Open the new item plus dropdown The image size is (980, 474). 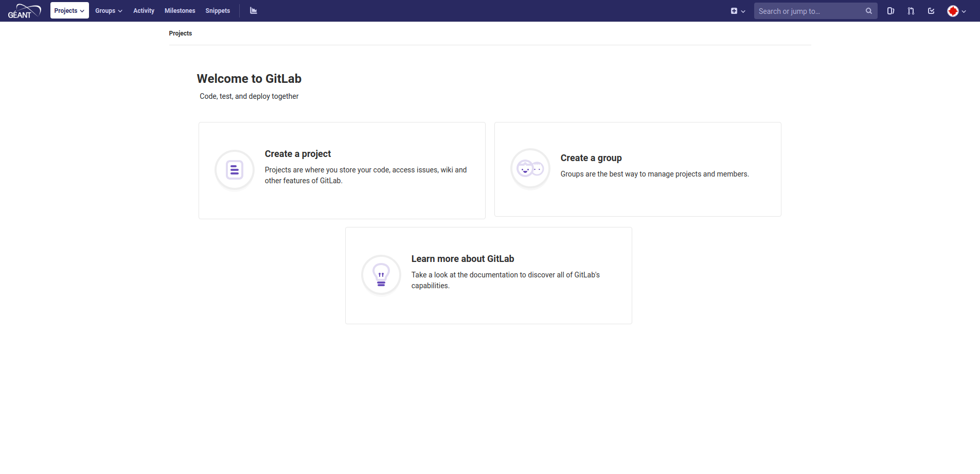click(x=738, y=11)
